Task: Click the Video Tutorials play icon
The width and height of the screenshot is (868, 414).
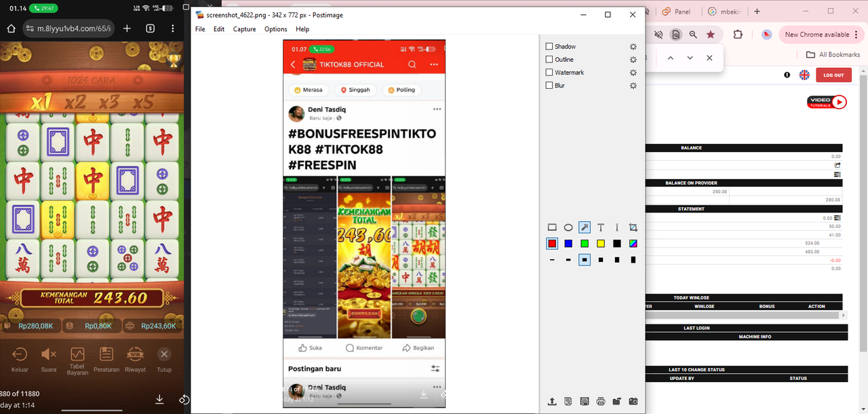Action: (x=840, y=102)
